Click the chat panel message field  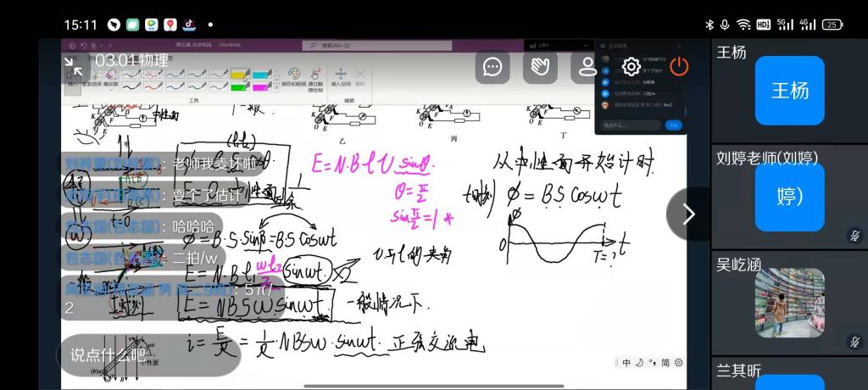(631, 125)
